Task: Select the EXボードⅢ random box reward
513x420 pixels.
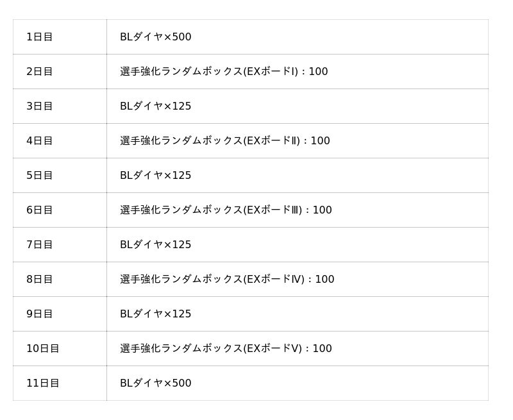Action: pos(226,210)
